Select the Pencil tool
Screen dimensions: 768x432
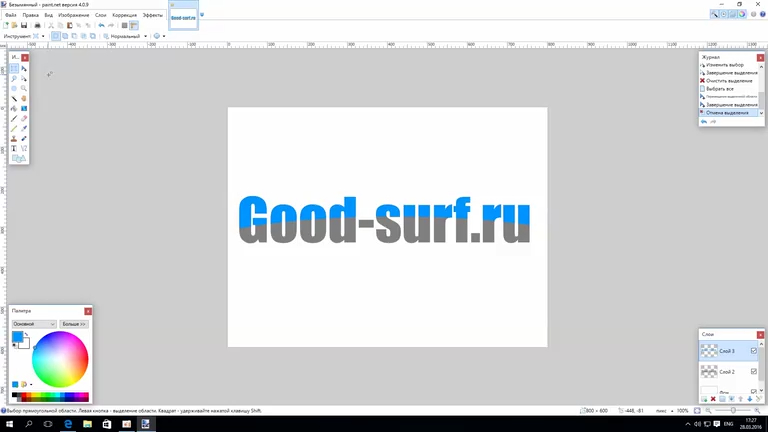14,128
